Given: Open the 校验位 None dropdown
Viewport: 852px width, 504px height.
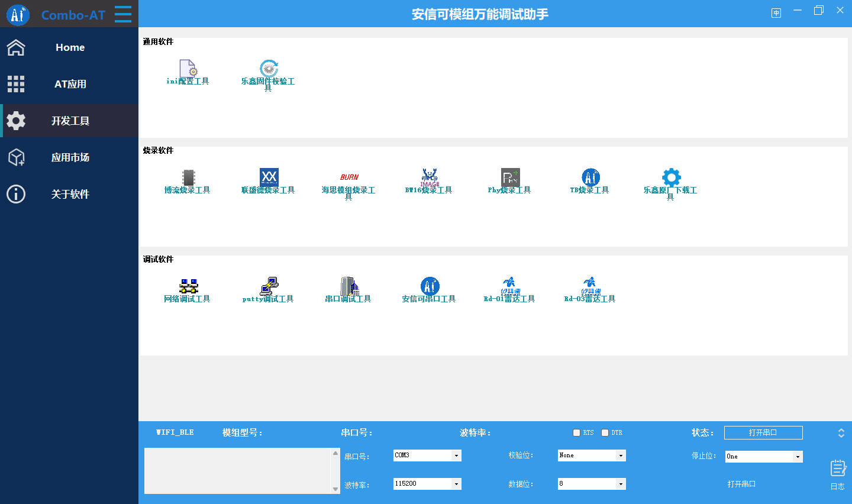Looking at the screenshot, I should 621,455.
